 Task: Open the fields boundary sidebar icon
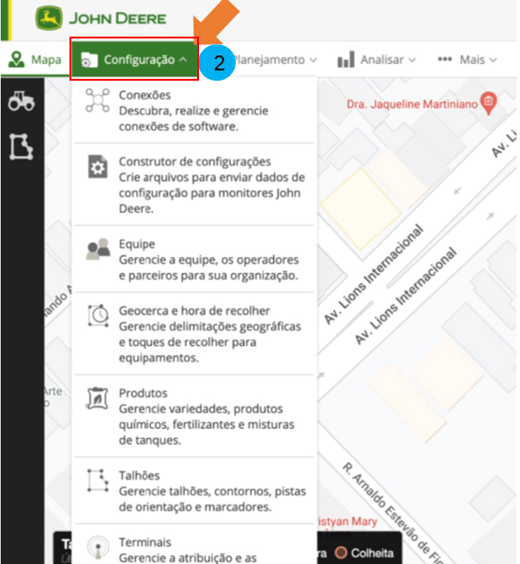(21, 146)
